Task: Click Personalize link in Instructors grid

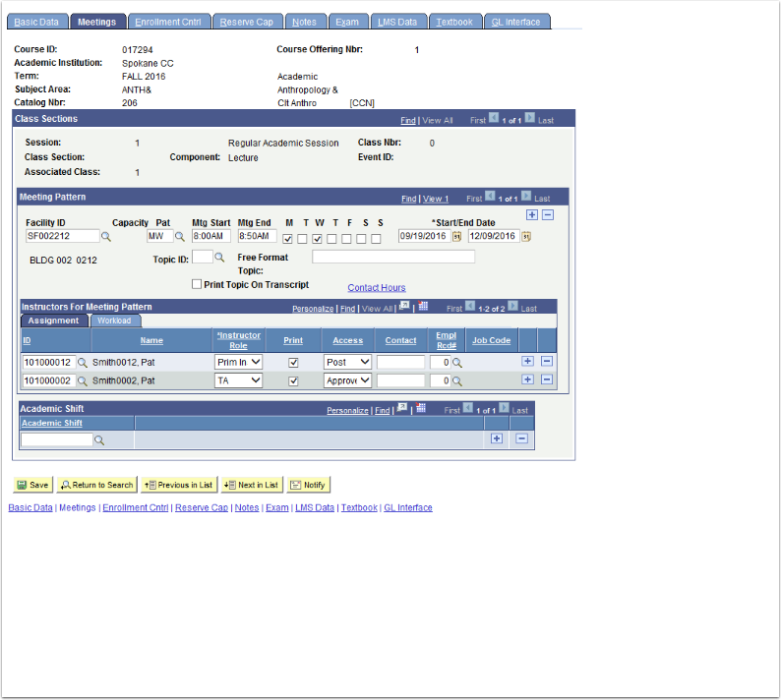Action: 313,309
